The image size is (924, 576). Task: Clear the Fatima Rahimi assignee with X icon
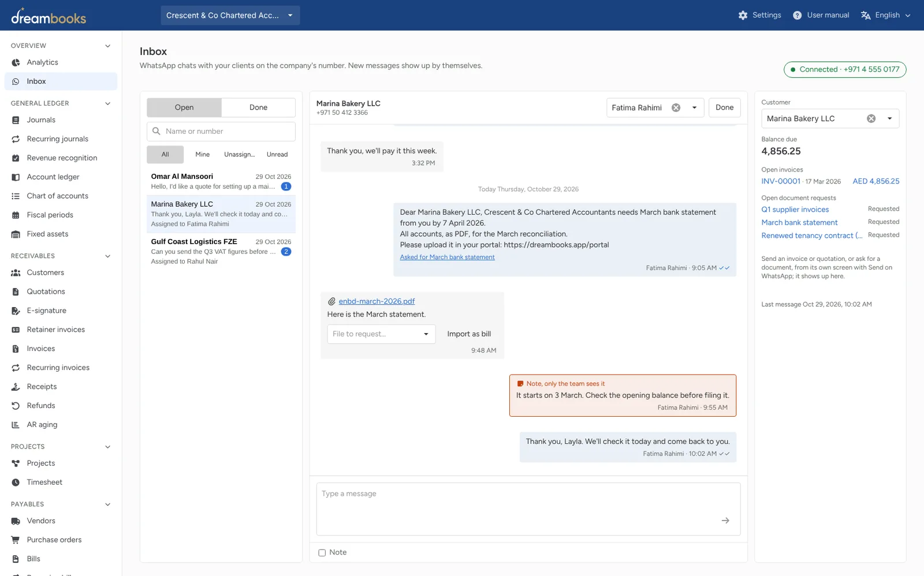tap(676, 108)
